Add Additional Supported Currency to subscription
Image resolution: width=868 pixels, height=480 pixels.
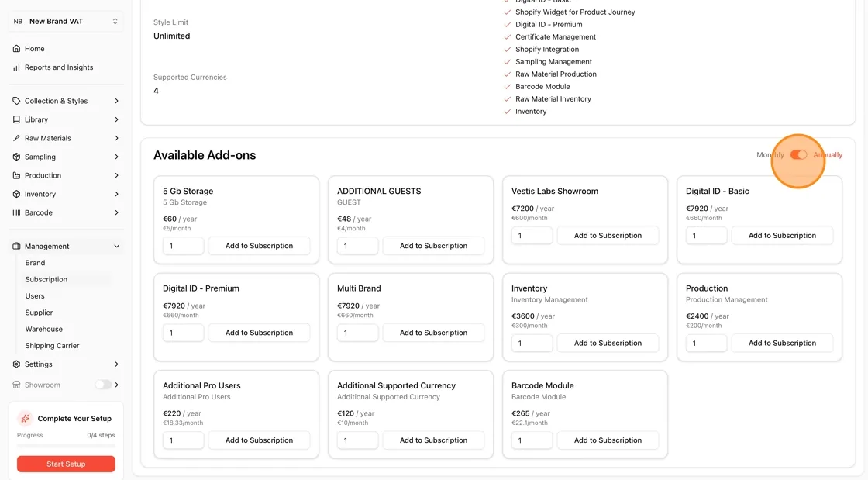click(433, 440)
